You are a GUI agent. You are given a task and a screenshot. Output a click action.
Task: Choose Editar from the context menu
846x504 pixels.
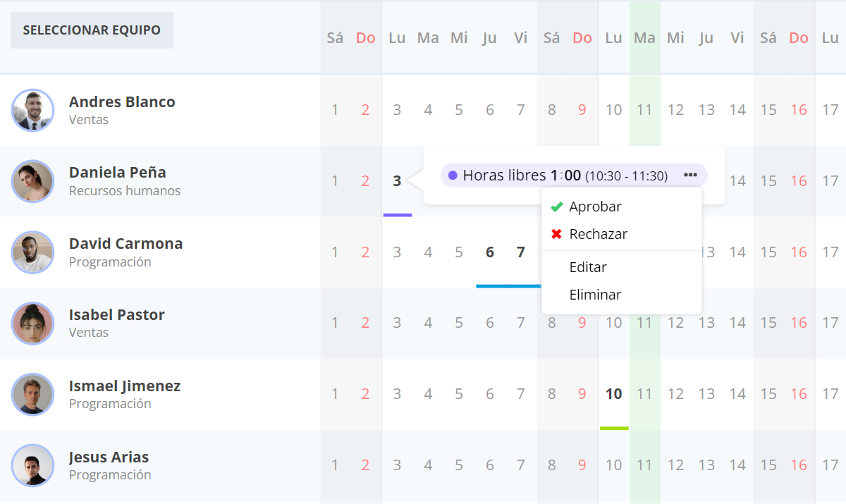588,267
